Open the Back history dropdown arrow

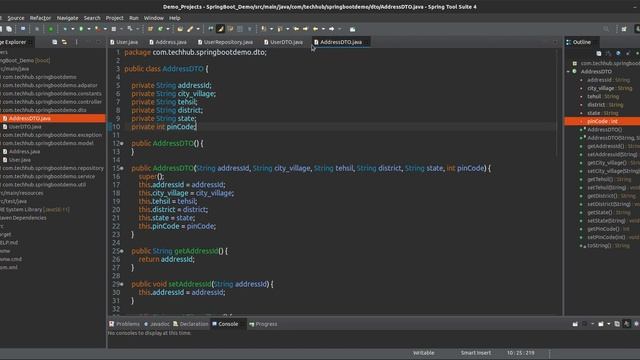(x=323, y=29)
